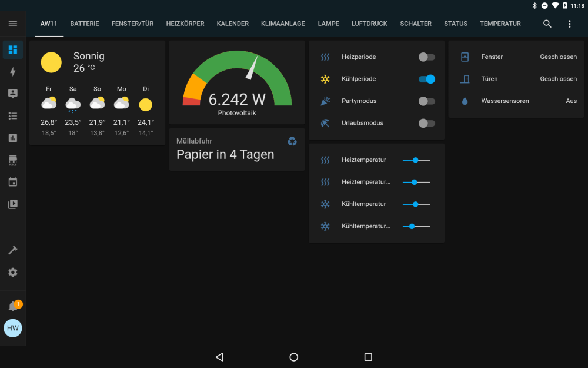Screen dimensions: 588x368
Task: Open the HACS store sidebar icon
Action: pos(13,160)
